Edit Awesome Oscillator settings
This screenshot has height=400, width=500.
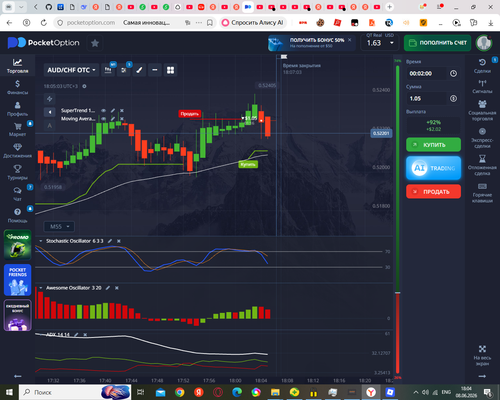click(108, 288)
